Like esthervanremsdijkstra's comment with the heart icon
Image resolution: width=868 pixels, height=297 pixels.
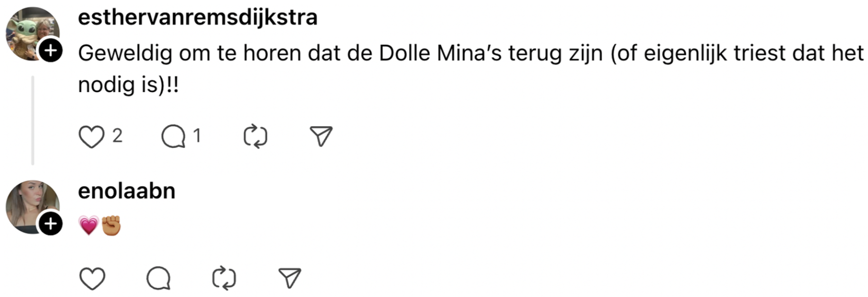click(92, 136)
